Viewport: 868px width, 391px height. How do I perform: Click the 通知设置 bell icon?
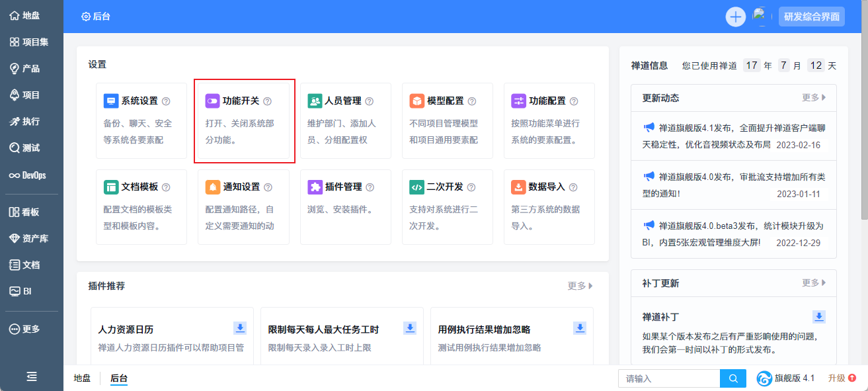tap(212, 187)
